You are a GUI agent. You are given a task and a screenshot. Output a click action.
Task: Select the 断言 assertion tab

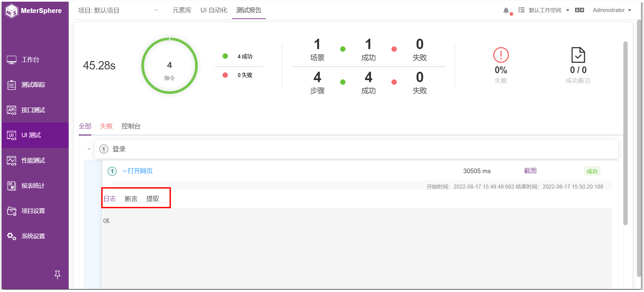(x=131, y=199)
